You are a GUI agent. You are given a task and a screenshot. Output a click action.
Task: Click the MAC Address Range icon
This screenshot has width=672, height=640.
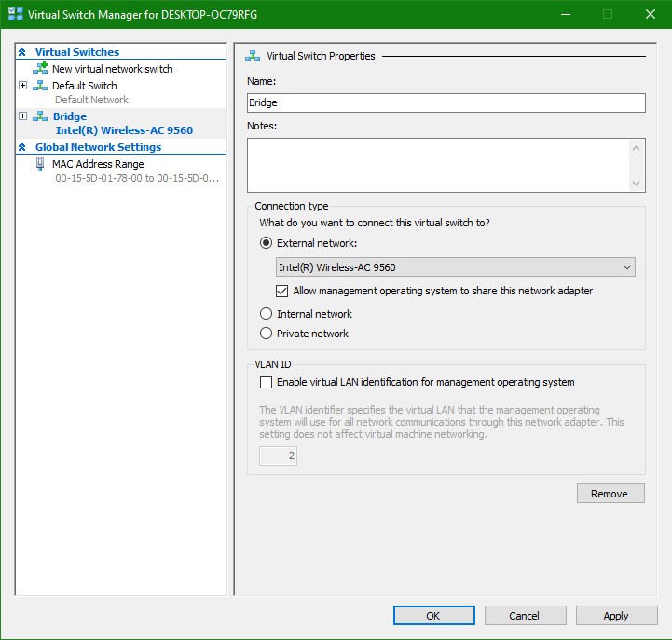point(40,164)
